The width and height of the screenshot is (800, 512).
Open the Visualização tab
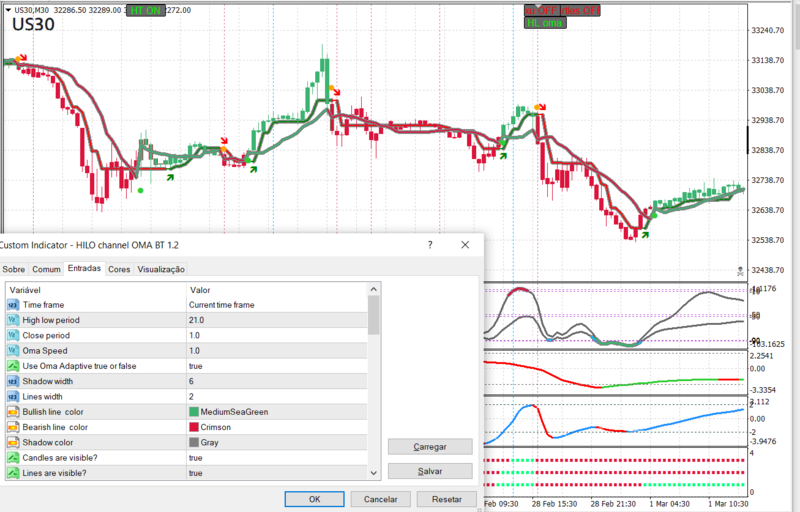161,269
